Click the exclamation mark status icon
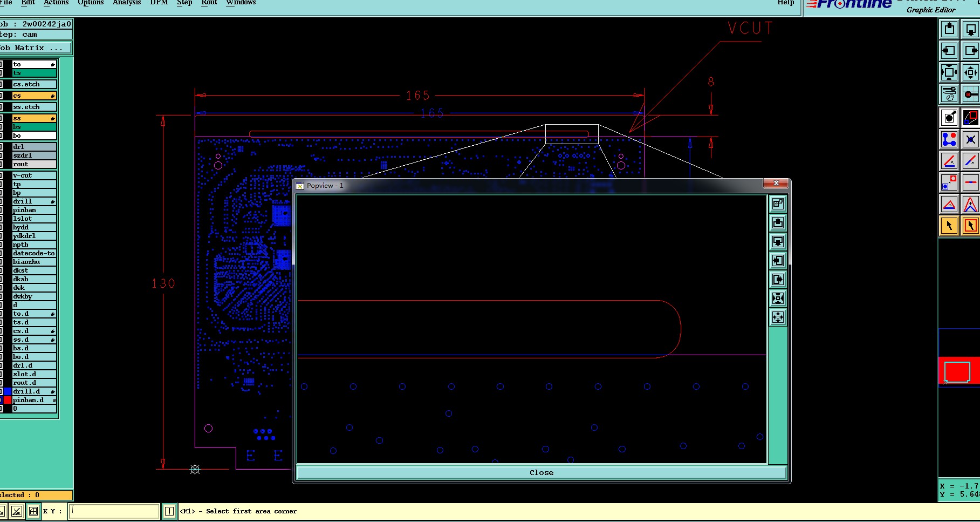 [169, 511]
